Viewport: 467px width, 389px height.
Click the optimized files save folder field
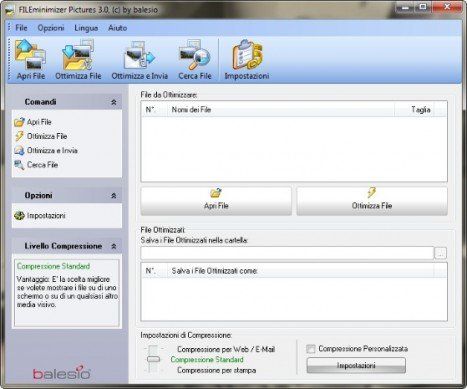point(287,253)
